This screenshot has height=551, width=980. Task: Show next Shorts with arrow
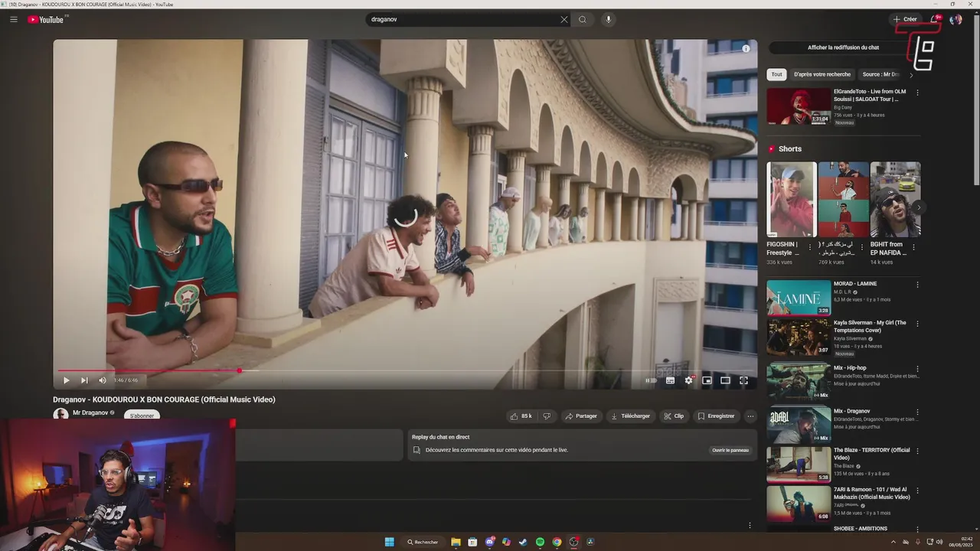[x=918, y=207]
